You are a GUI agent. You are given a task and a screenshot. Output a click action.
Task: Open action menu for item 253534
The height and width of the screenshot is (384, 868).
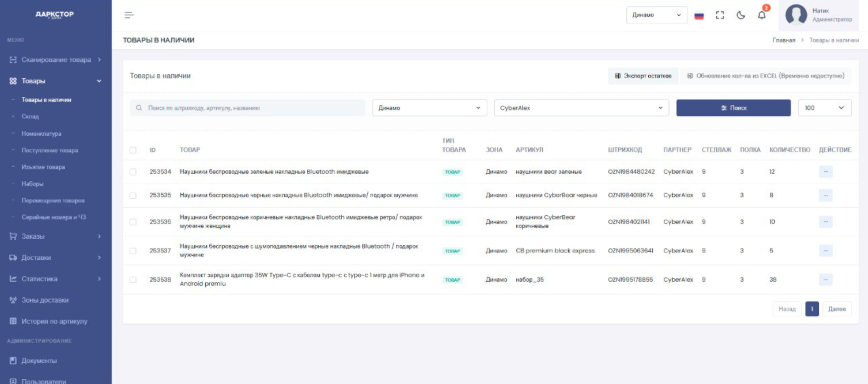(825, 172)
